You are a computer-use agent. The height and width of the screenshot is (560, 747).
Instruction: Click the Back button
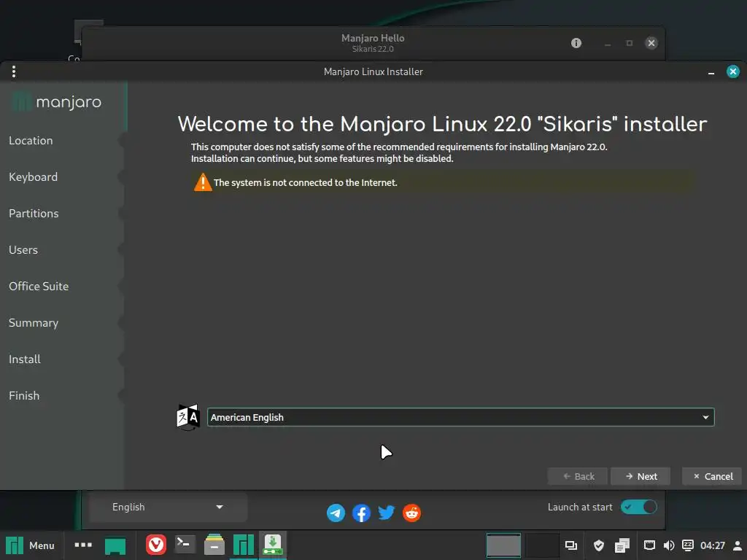[x=578, y=476]
